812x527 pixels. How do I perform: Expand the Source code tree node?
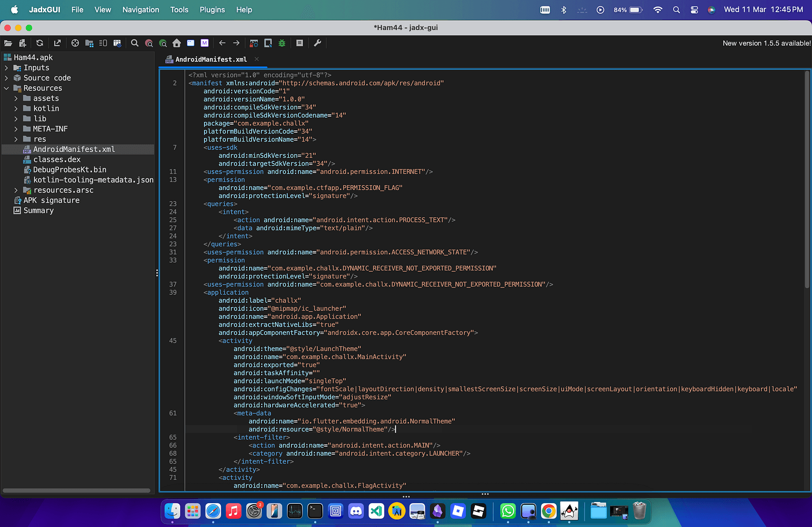pos(7,78)
